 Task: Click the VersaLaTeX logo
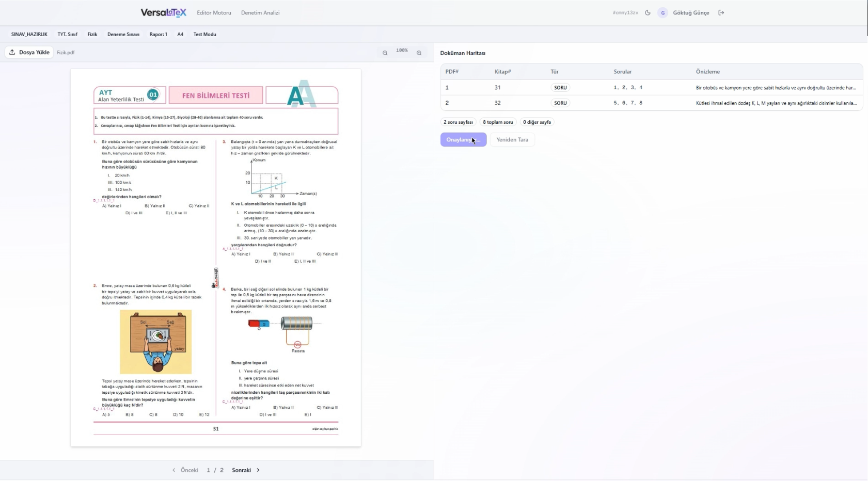(x=163, y=13)
